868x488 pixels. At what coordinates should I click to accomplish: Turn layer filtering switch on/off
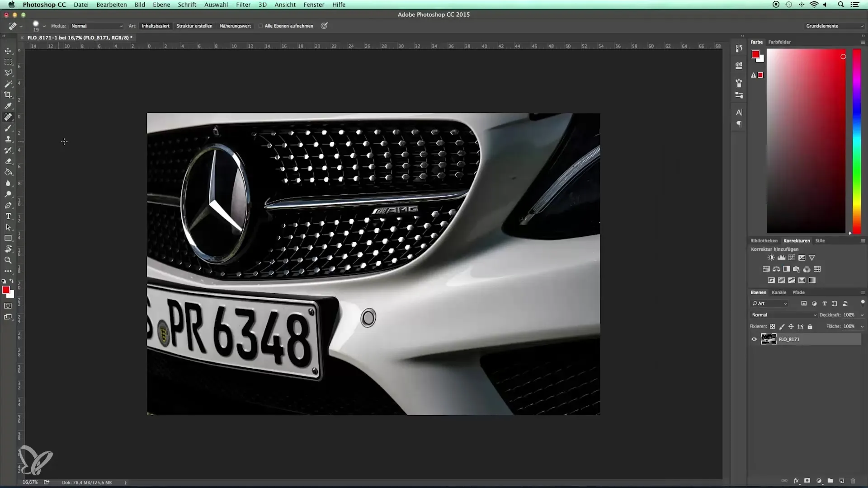click(863, 303)
